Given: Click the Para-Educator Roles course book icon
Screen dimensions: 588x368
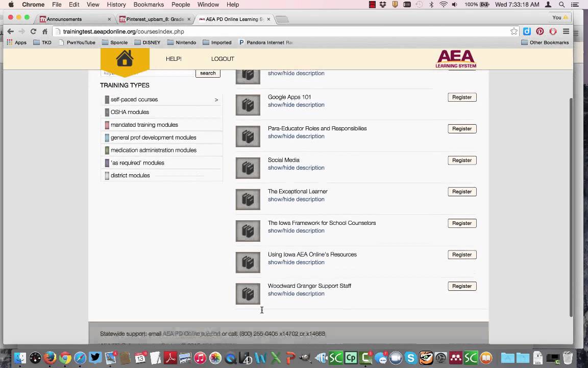Looking at the screenshot, I should click(248, 136).
